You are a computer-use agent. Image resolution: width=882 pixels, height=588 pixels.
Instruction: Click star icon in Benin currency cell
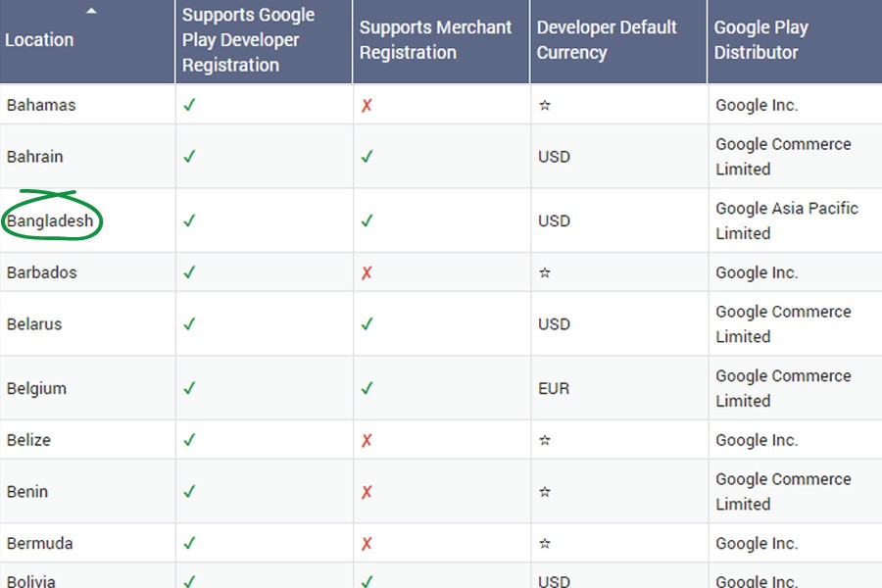coord(545,492)
